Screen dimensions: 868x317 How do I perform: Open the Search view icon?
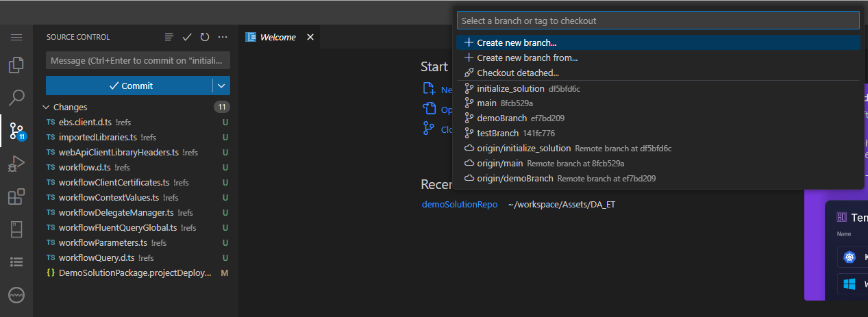[x=16, y=98]
